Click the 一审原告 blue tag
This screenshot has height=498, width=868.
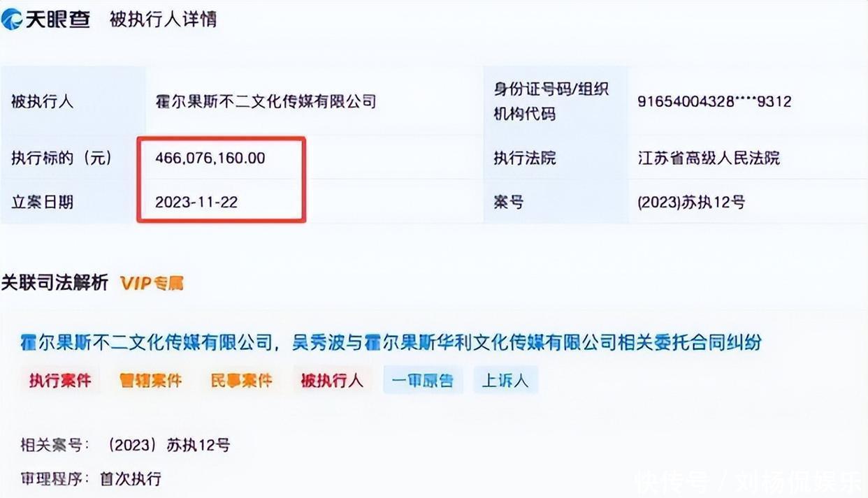[423, 381]
